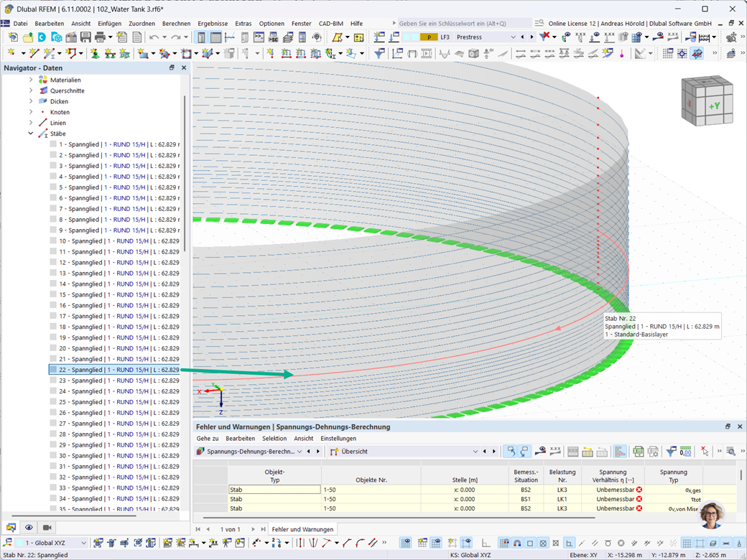This screenshot has height=560, width=747.
Task: Click export table to Excel icon
Action: [639, 452]
